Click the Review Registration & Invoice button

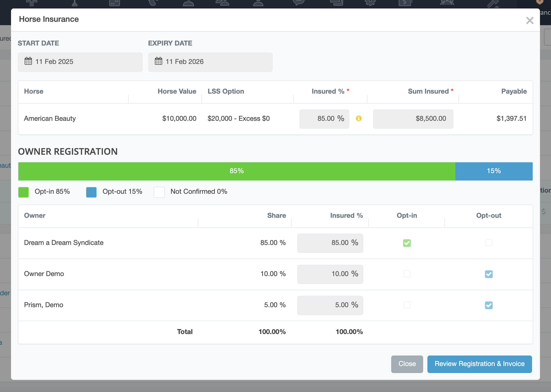(x=479, y=364)
